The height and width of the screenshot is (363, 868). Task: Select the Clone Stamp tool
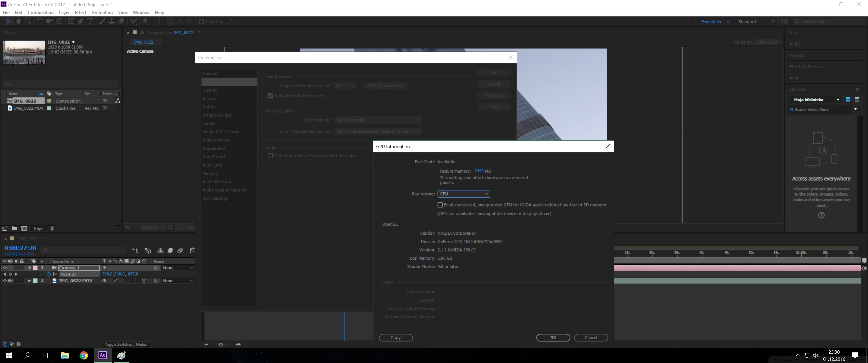click(111, 21)
